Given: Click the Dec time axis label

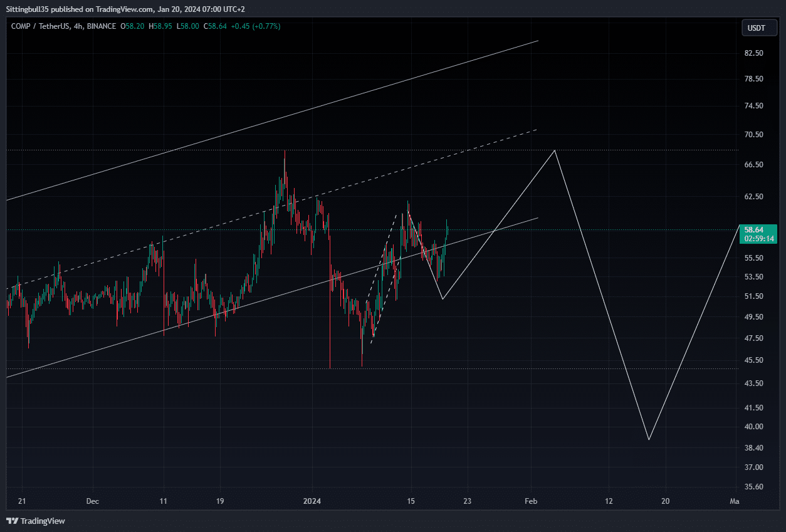Looking at the screenshot, I should (x=92, y=501).
